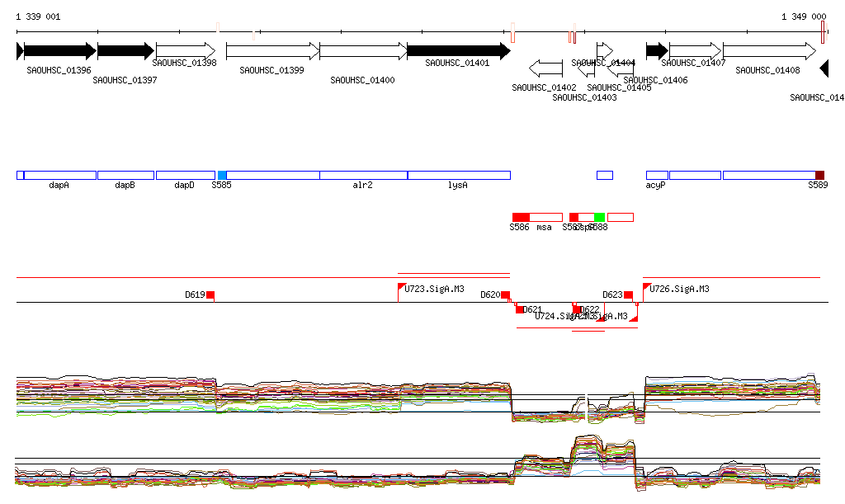
Task: Click the red filled S586 segment
Action: [x=521, y=217]
